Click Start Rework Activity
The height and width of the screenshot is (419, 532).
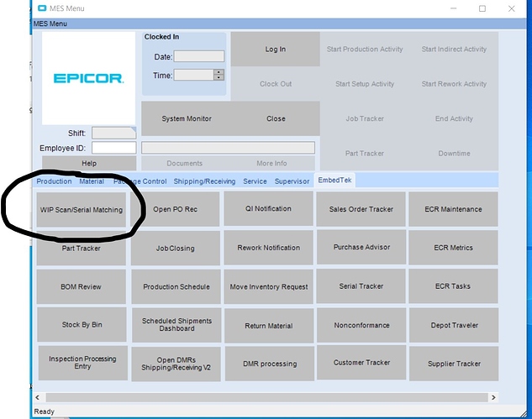pos(454,84)
